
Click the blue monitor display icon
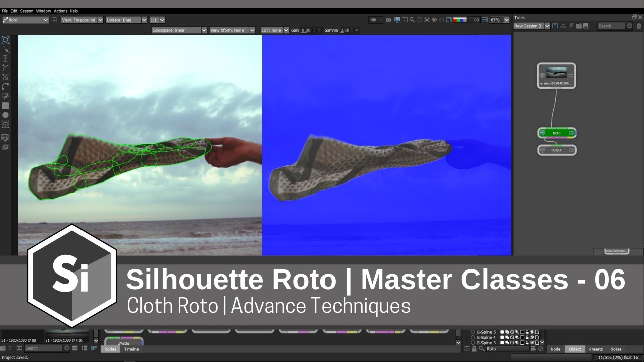397,20
